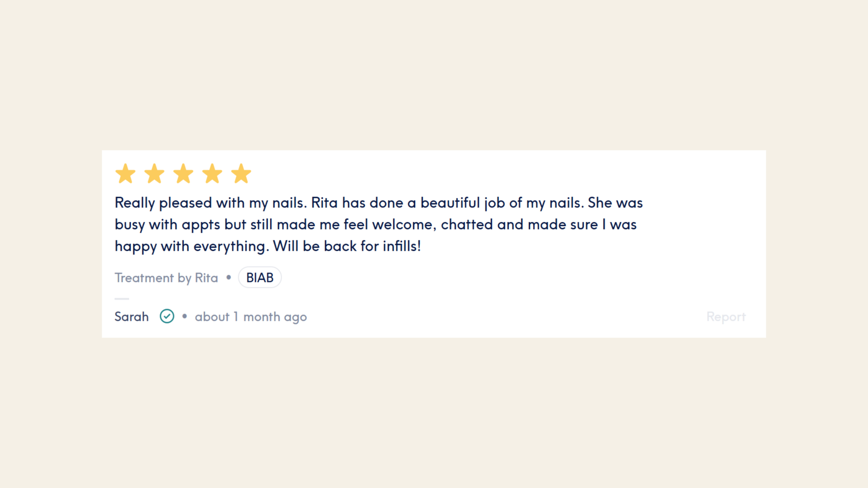Click the second yellow rating star
The image size is (868, 488).
tap(154, 174)
